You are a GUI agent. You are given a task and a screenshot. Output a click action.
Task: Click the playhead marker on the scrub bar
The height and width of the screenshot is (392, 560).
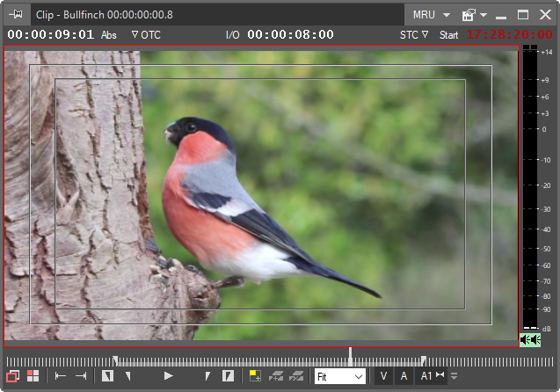click(351, 357)
